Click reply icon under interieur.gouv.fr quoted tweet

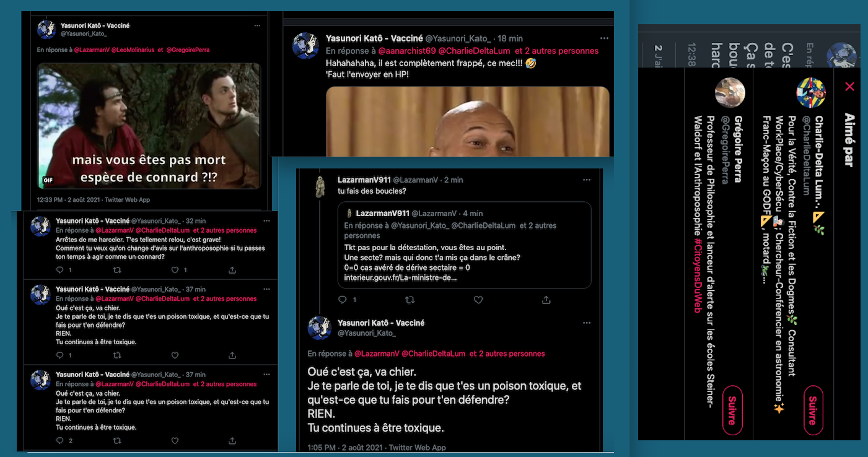pos(342,300)
